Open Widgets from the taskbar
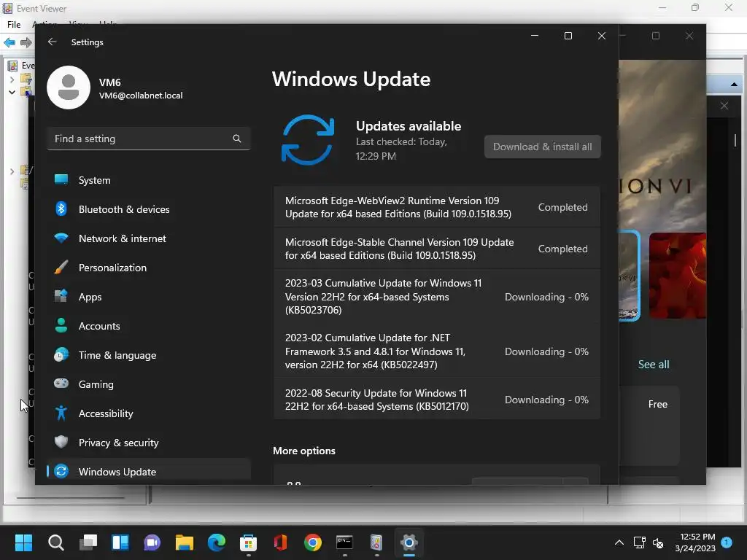Screen dimensions: 747x560 tap(120, 542)
